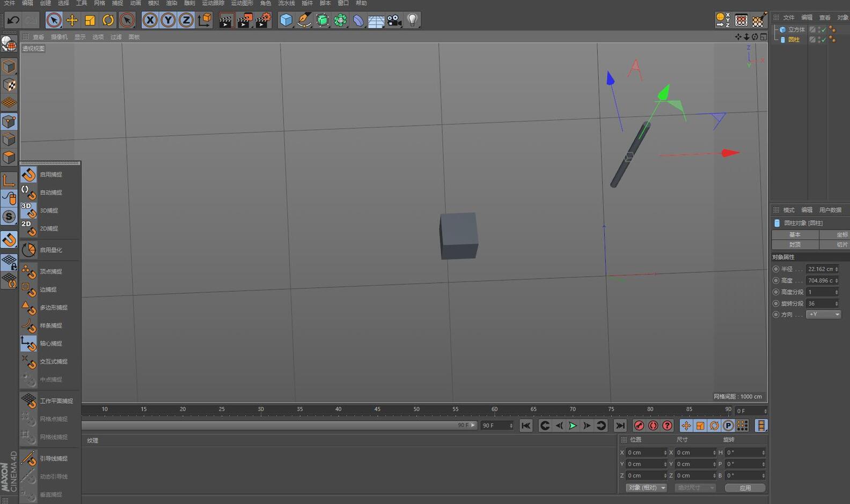Click the 应用 apply button
Image resolution: width=850 pixels, height=504 pixels.
click(745, 488)
